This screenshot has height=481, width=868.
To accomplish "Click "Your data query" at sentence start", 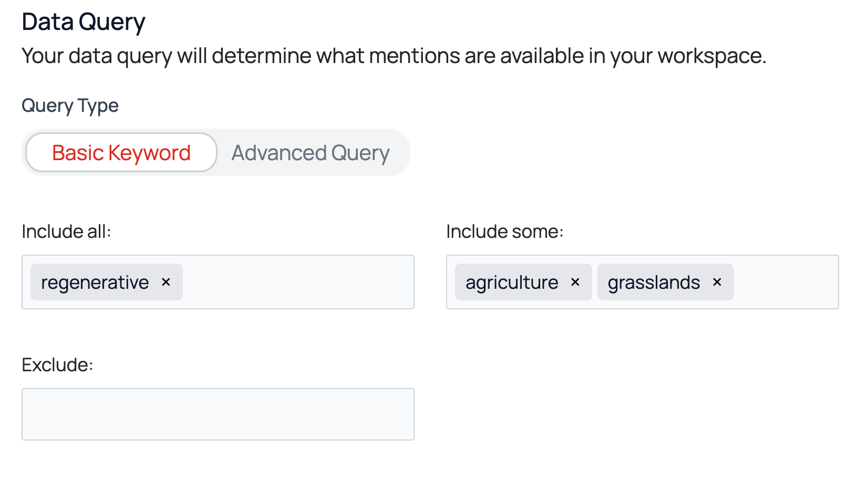I will pyautogui.click(x=97, y=56).
